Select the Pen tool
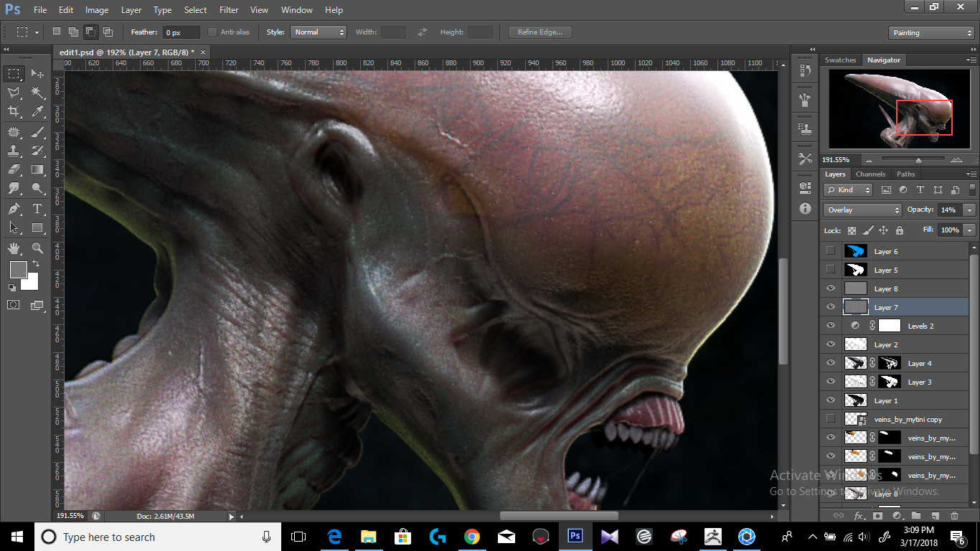This screenshot has height=551, width=980. coord(14,209)
